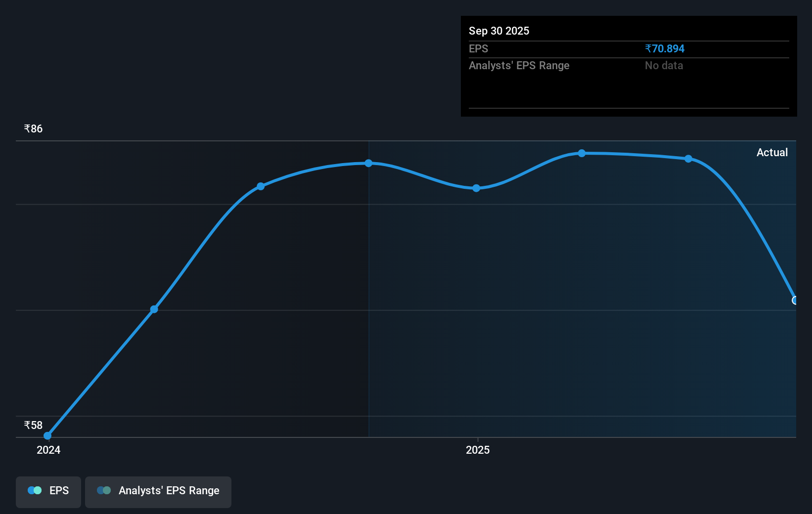Image resolution: width=812 pixels, height=514 pixels.
Task: Click the teal Analysts' EPS Range dot icon
Action: [104, 490]
